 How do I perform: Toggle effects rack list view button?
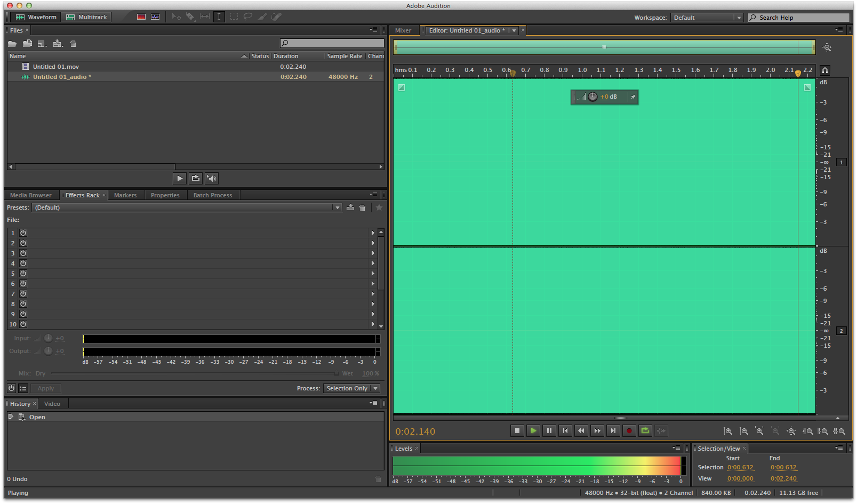coord(23,388)
